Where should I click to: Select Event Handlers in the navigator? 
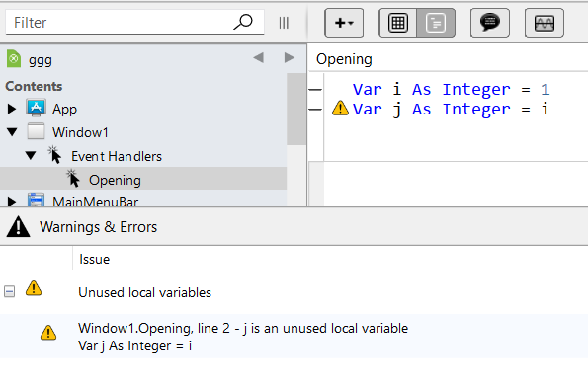[117, 156]
